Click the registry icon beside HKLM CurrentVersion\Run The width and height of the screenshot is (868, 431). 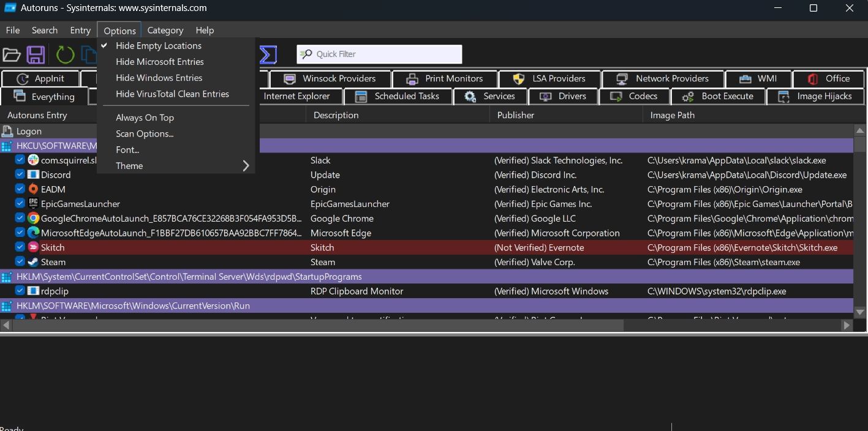7,306
